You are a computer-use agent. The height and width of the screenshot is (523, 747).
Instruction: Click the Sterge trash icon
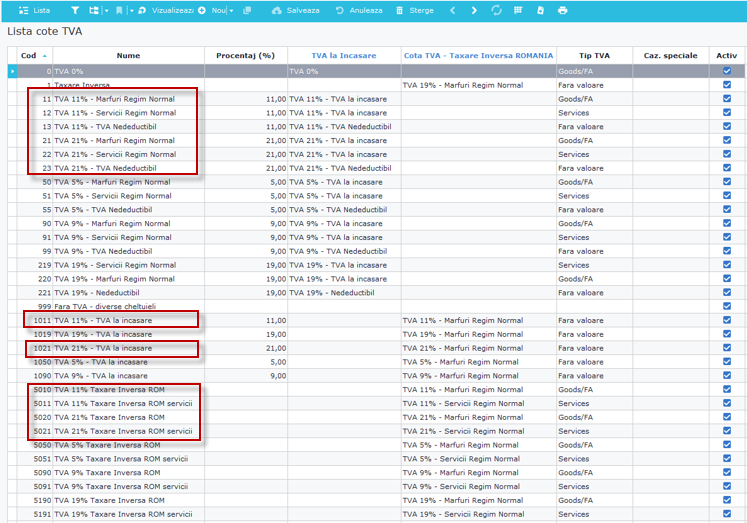pos(400,10)
